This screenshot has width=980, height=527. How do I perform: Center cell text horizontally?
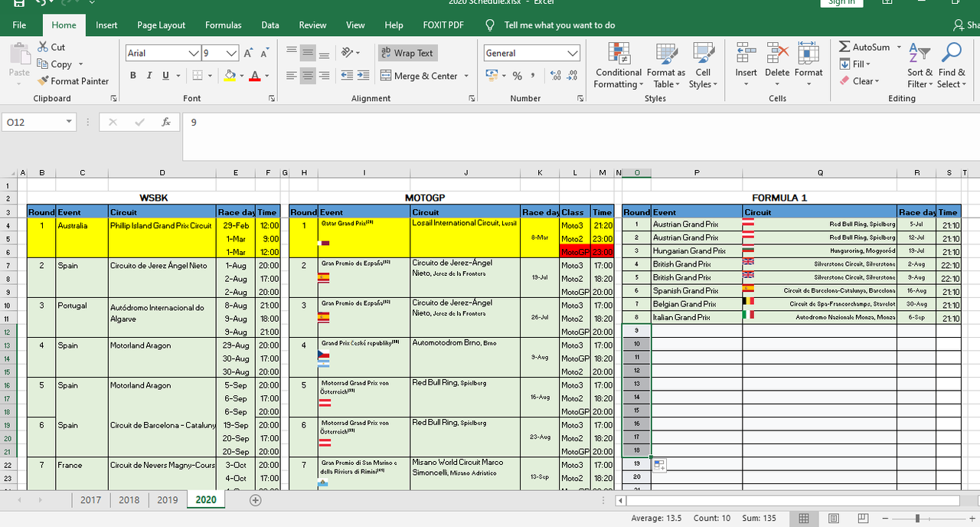pyautogui.click(x=308, y=76)
